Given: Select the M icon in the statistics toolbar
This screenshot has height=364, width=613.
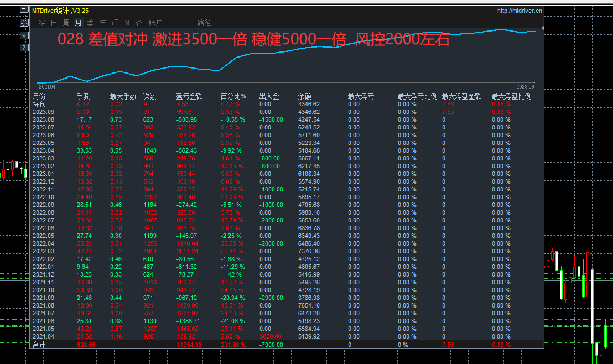Looking at the screenshot, I should 127,23.
